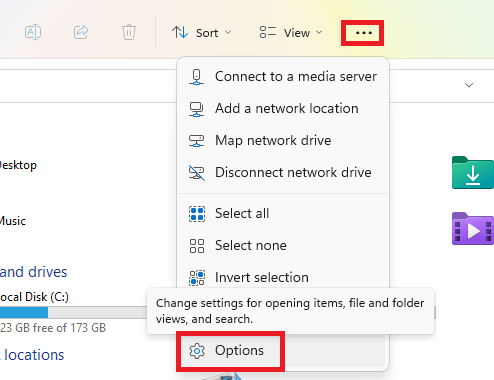The image size is (494, 380).
Task: Click the 23 GB free of 173 GB text
Action: tap(53, 328)
